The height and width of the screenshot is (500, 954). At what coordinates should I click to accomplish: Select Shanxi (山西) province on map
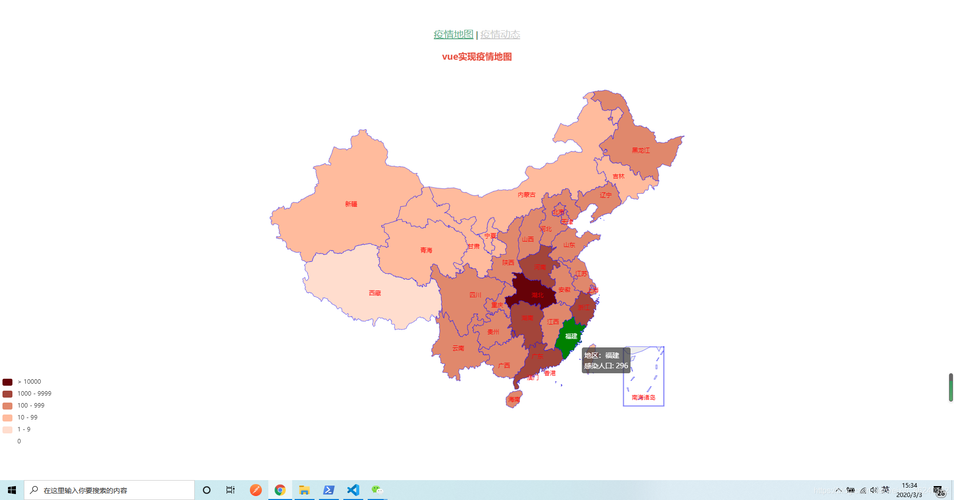coord(528,238)
